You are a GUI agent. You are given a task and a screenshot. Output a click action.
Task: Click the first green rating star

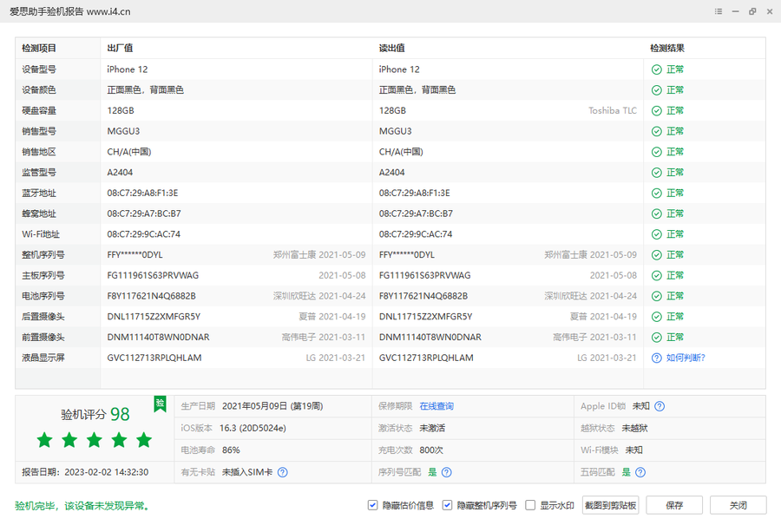pos(45,440)
